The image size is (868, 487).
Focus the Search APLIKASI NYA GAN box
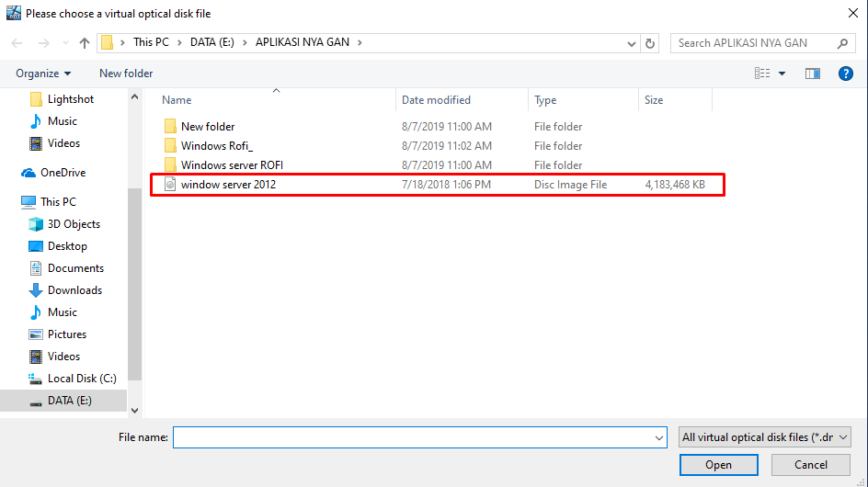(x=763, y=43)
